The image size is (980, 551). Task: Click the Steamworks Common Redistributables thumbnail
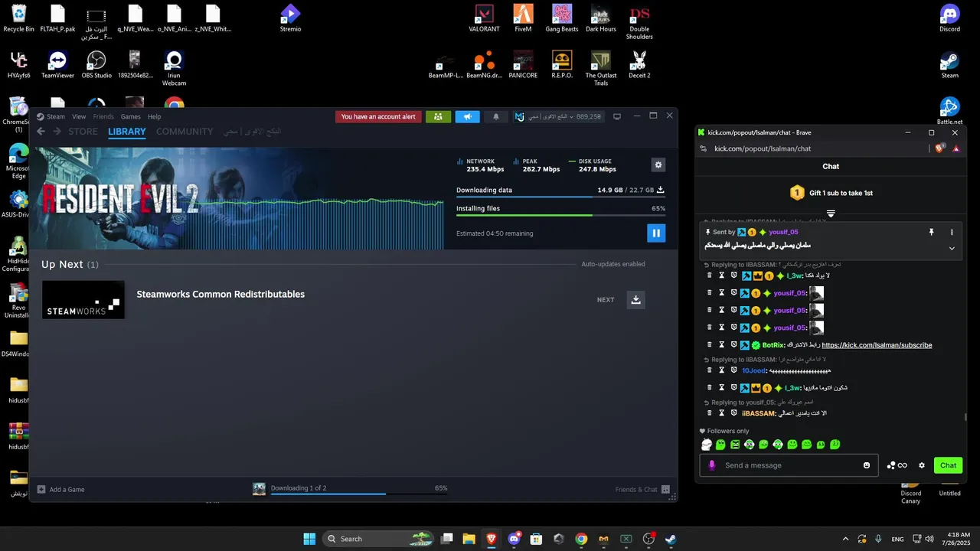[83, 300]
